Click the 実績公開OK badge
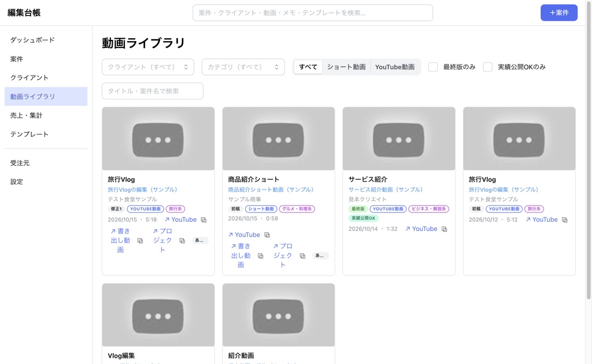 coord(363,218)
